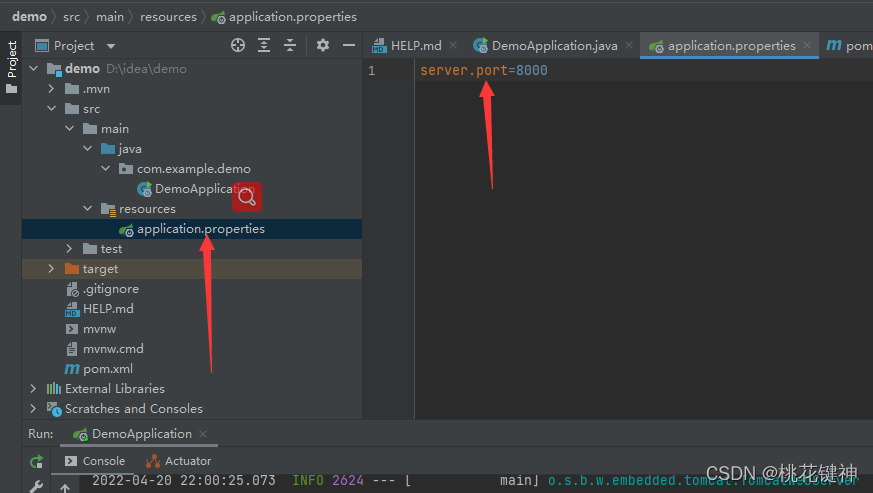Click the rerun DemoApplication green icon
The height and width of the screenshot is (493, 873).
[37, 461]
